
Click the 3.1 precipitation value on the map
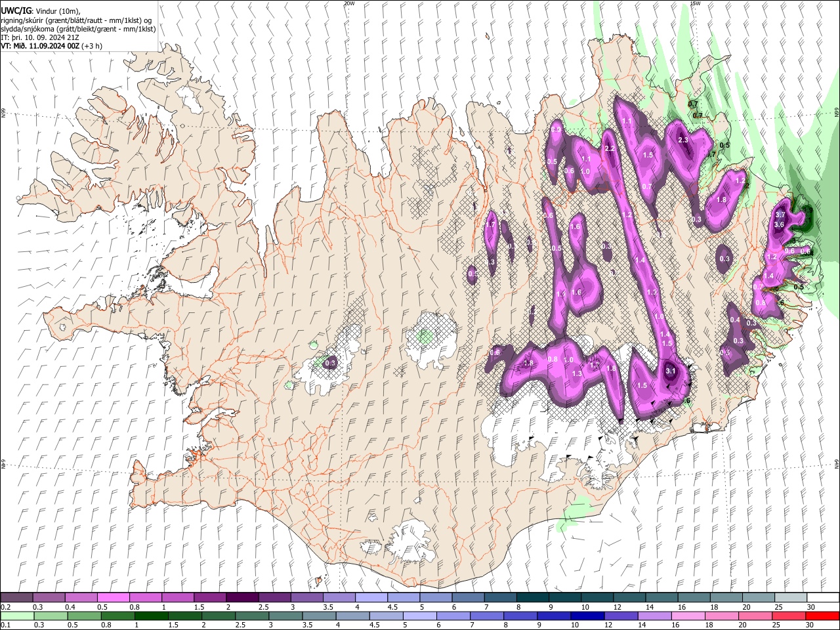[670, 371]
